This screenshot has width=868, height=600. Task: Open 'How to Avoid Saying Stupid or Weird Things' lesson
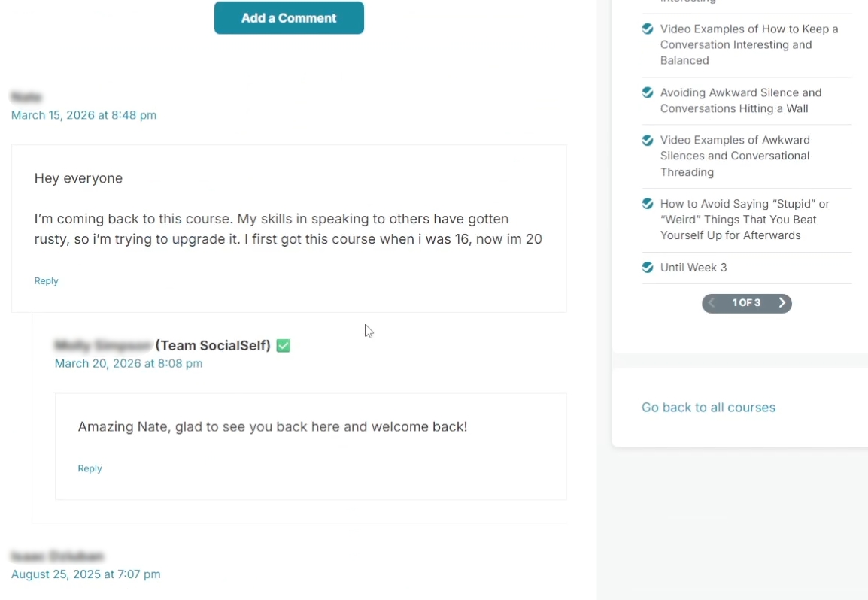coord(745,220)
